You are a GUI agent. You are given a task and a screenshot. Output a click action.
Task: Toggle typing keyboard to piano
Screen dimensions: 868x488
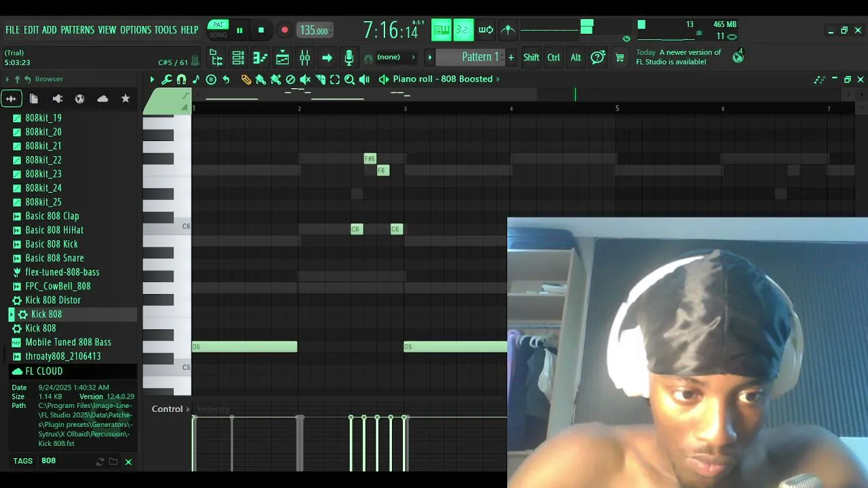(441, 30)
